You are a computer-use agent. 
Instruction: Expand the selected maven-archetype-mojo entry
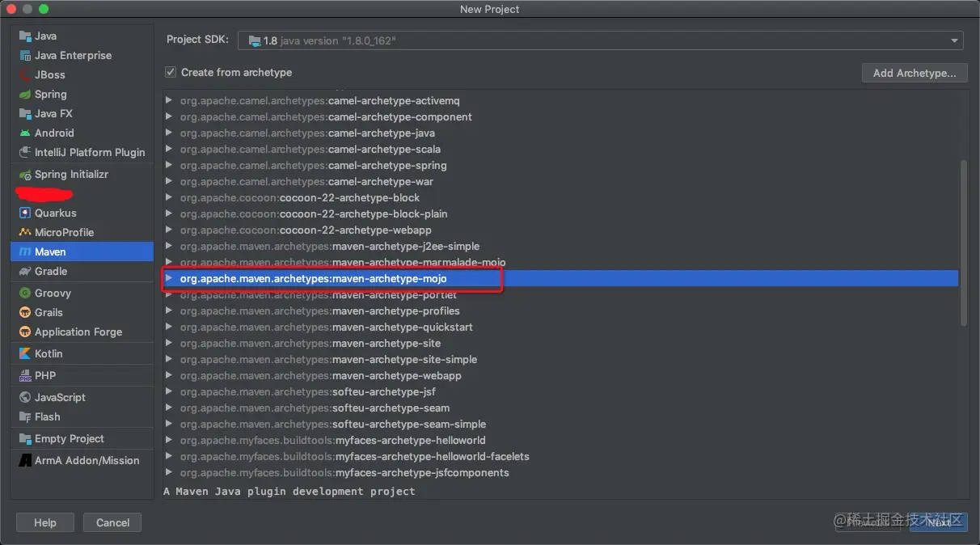click(x=169, y=279)
